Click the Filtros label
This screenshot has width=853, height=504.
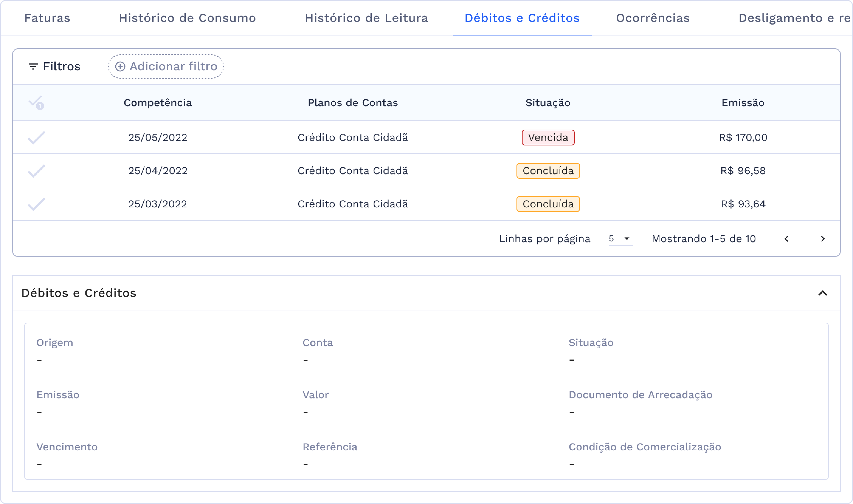(x=61, y=66)
